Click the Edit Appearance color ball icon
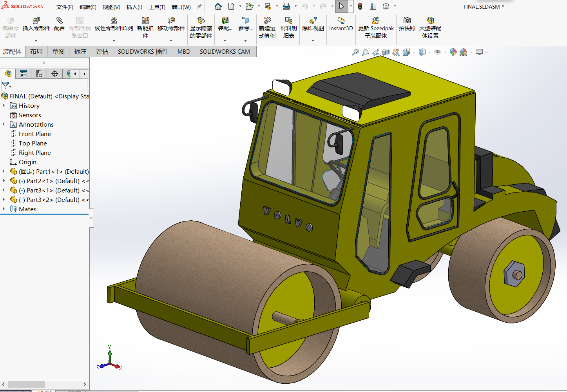Screen dimensions: 567x392 tap(453, 52)
